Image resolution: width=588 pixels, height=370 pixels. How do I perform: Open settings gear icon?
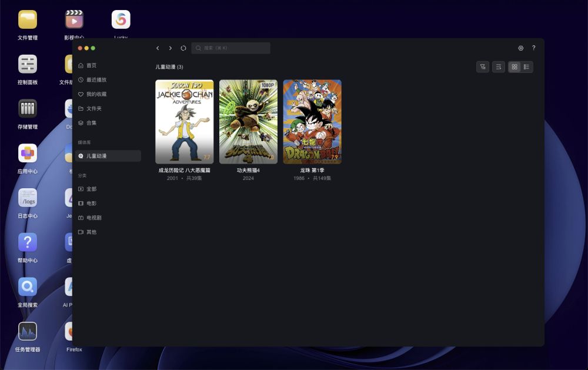pos(520,48)
